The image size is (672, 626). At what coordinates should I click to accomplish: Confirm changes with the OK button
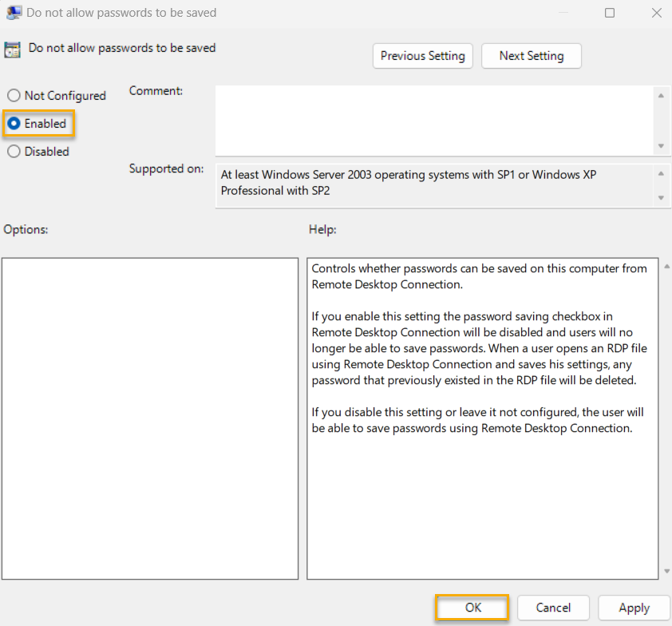pyautogui.click(x=472, y=608)
